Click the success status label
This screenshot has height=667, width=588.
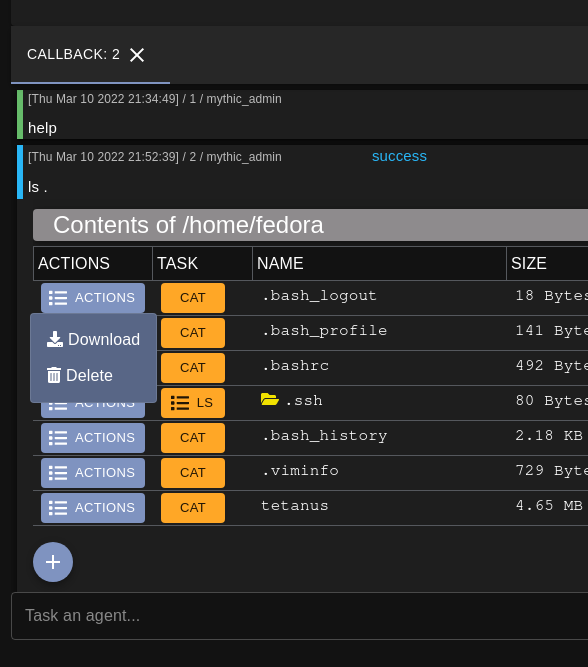399,156
